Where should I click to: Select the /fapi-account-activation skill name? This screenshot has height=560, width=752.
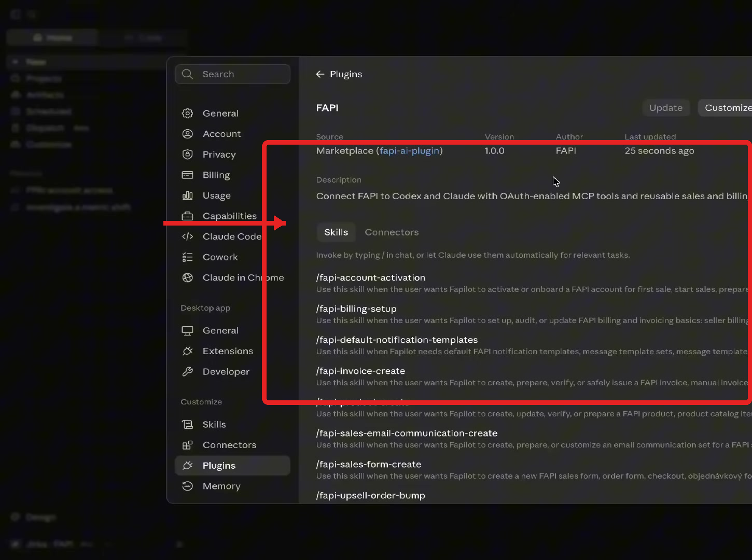[x=371, y=278]
